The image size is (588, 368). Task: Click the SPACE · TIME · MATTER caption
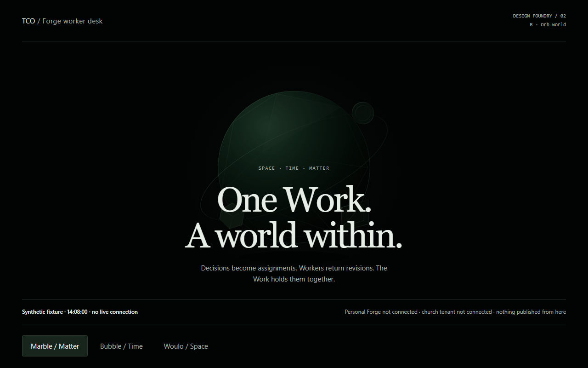(x=294, y=168)
